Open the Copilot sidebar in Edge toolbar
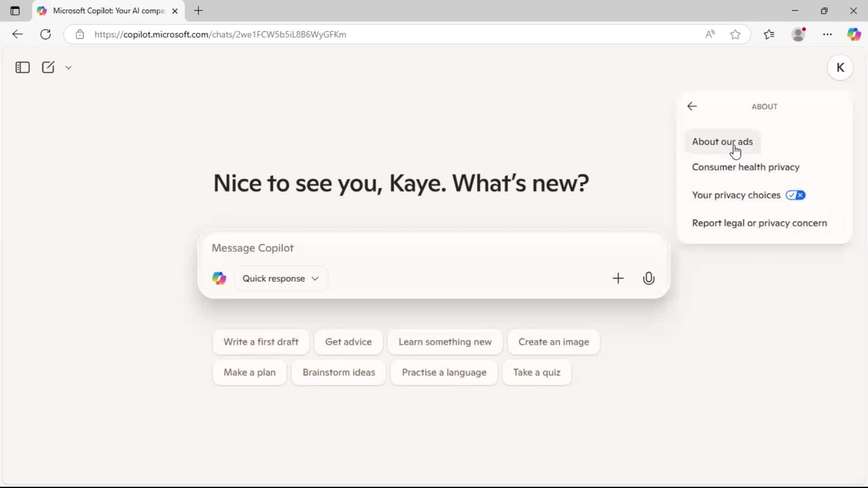868x488 pixels. [854, 34]
